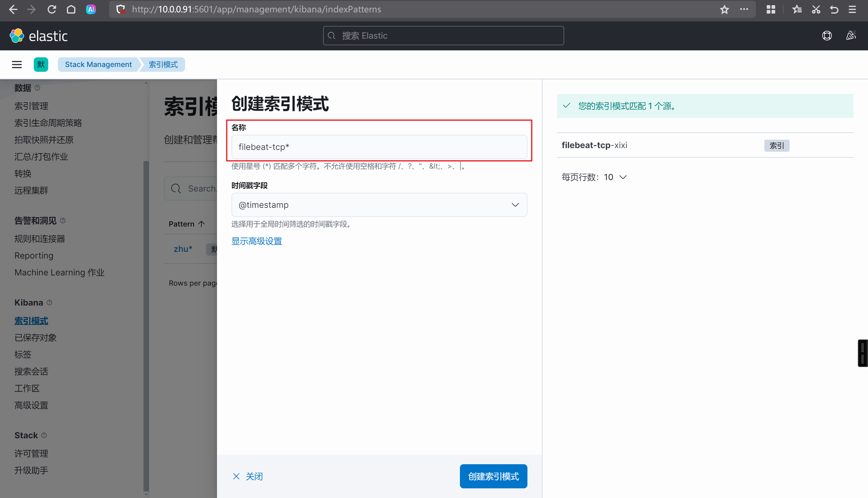Open 拍取快照并还原 in the sidebar
The image size is (868, 498).
click(x=44, y=140)
